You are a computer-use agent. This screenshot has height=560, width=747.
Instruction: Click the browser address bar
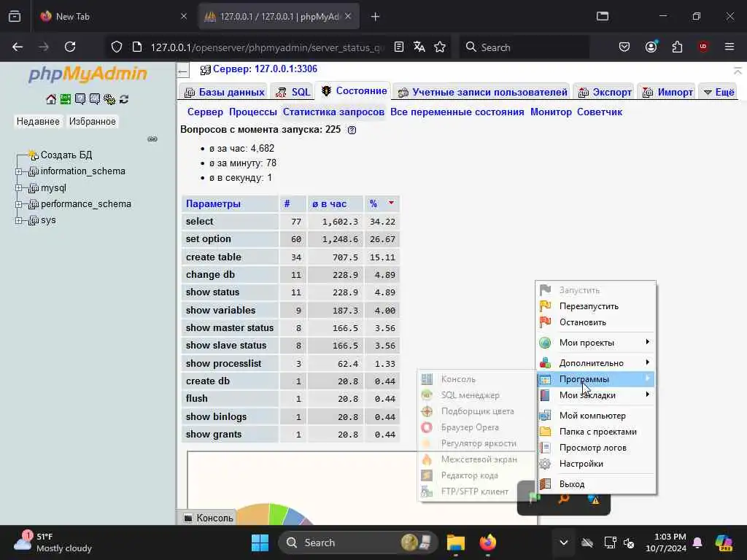coord(267,47)
